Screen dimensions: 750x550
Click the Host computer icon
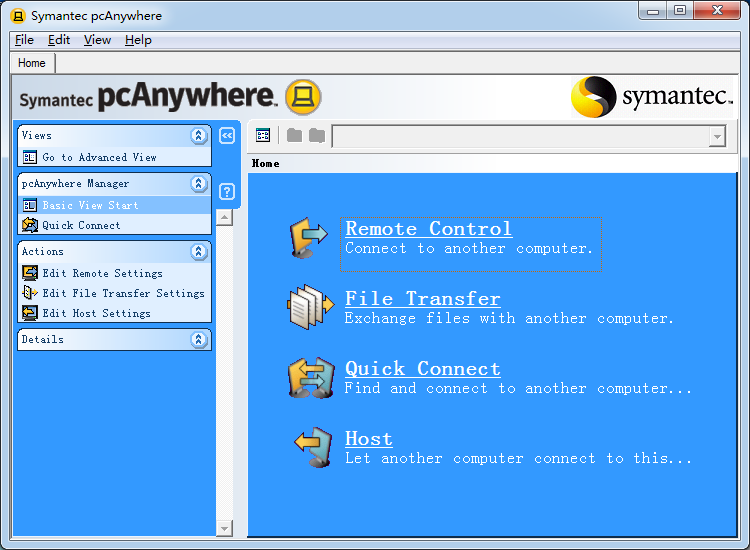coord(311,448)
